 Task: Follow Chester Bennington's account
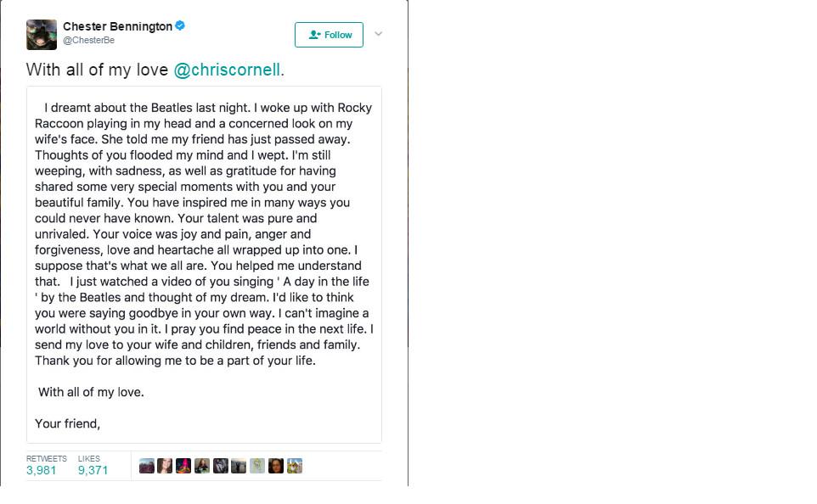pyautogui.click(x=329, y=35)
